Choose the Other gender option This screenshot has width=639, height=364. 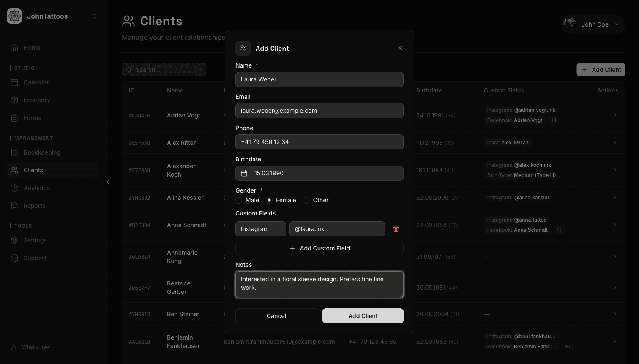[306, 200]
